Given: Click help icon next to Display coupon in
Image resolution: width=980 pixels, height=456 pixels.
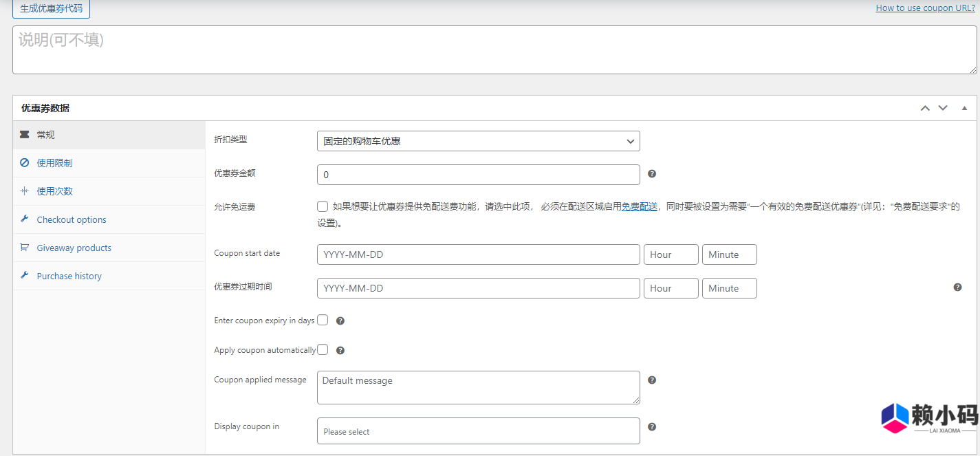Looking at the screenshot, I should point(652,426).
